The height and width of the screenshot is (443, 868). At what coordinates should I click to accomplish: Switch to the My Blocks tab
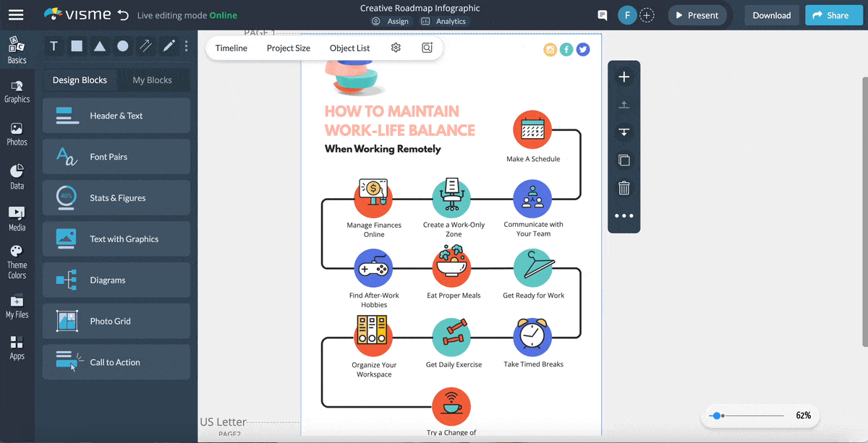tap(153, 79)
